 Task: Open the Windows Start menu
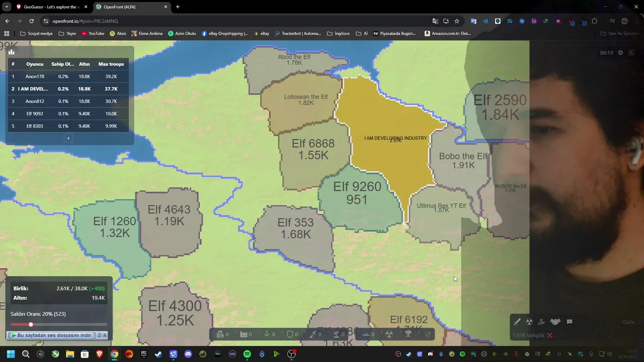11,354
